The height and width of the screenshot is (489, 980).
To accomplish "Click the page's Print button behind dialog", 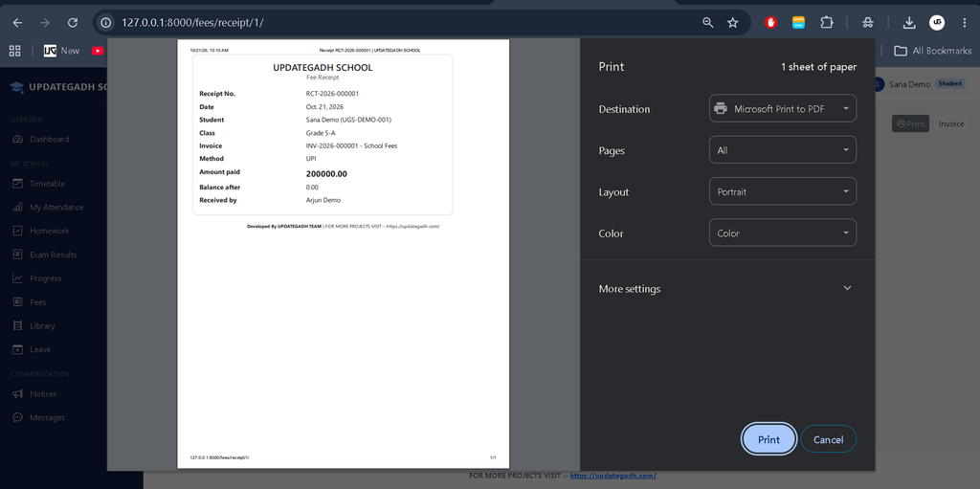I will (910, 123).
